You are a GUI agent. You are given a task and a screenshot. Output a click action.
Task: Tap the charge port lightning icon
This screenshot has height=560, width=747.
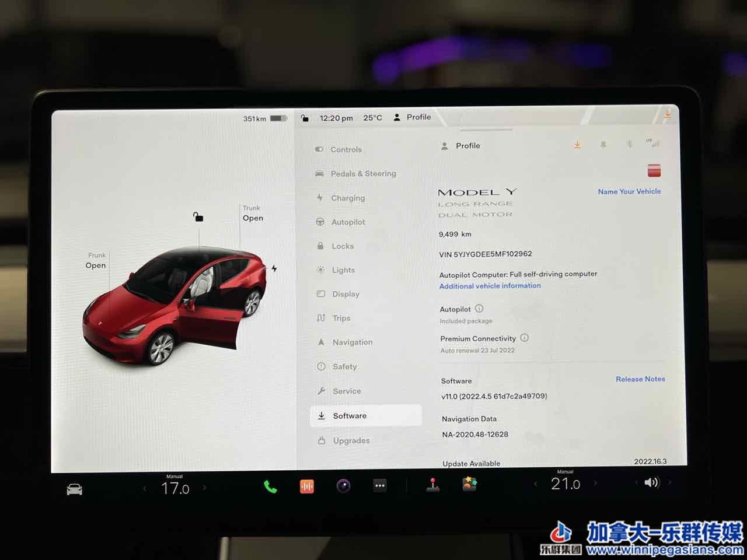coord(274,268)
